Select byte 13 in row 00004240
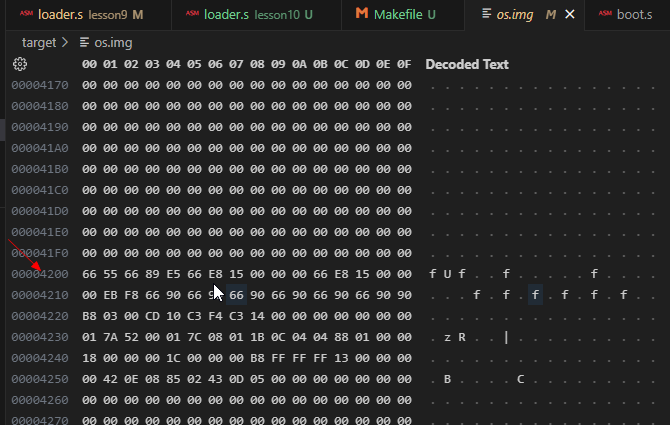This screenshot has height=425, width=670. pos(341,358)
